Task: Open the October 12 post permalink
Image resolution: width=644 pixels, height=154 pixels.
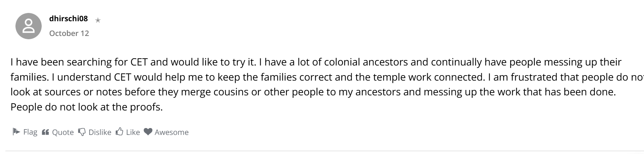Action: click(69, 33)
